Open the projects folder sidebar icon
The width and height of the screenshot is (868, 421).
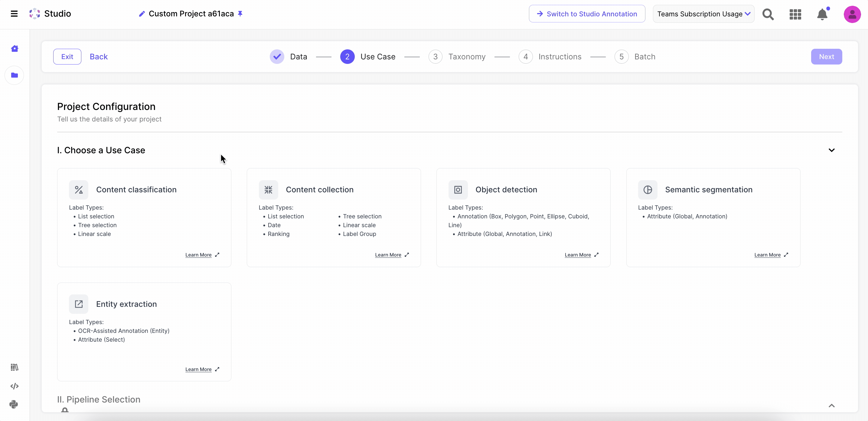(15, 75)
